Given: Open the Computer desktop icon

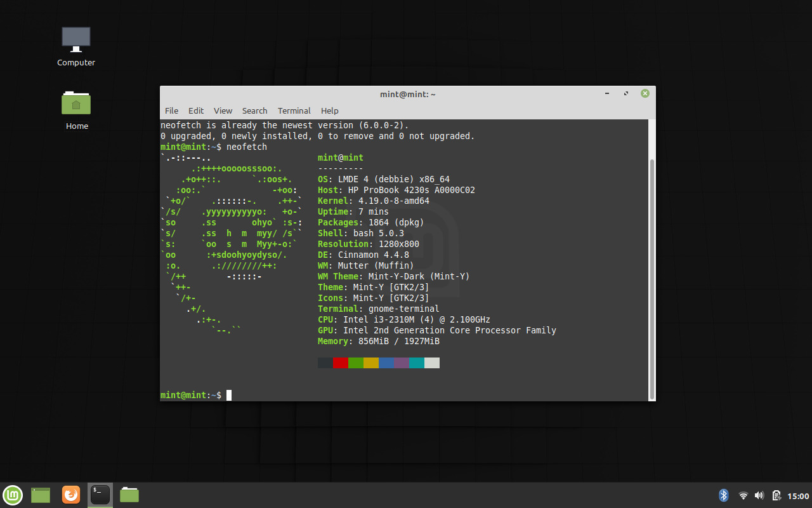Looking at the screenshot, I should point(76,46).
